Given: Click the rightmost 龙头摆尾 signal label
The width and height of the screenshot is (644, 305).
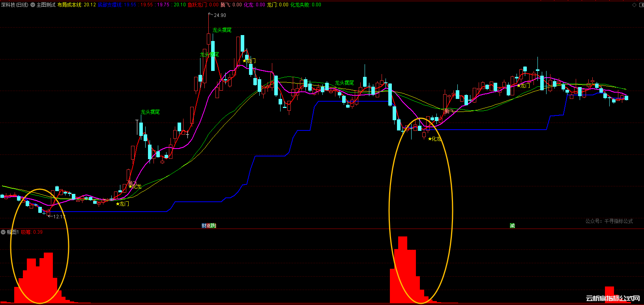Looking at the screenshot, I should (x=344, y=83).
